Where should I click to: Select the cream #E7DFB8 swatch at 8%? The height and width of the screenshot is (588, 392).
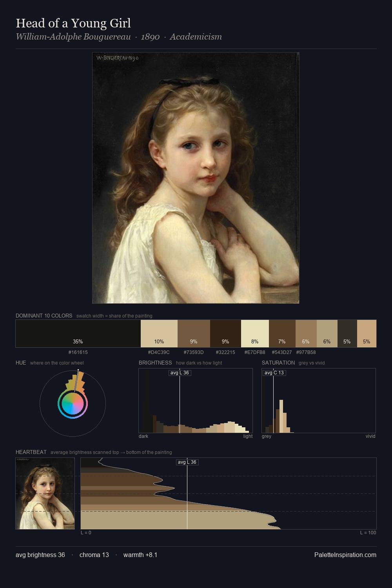255,334
